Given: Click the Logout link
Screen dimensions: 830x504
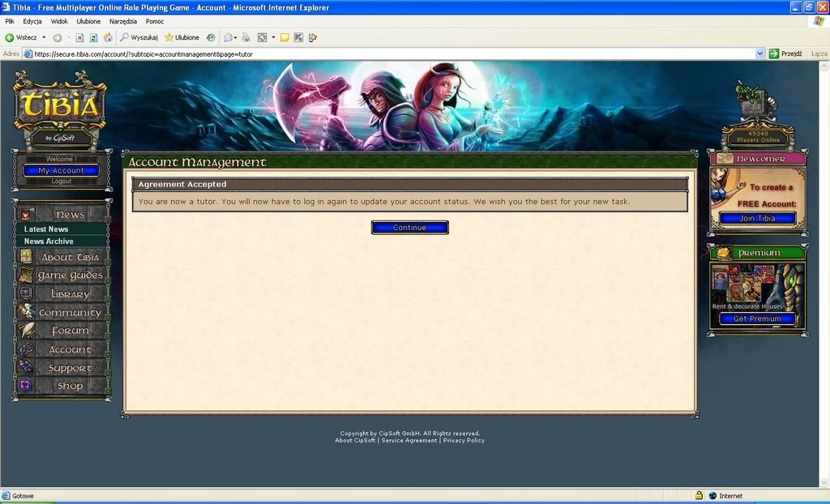Looking at the screenshot, I should pyautogui.click(x=62, y=181).
